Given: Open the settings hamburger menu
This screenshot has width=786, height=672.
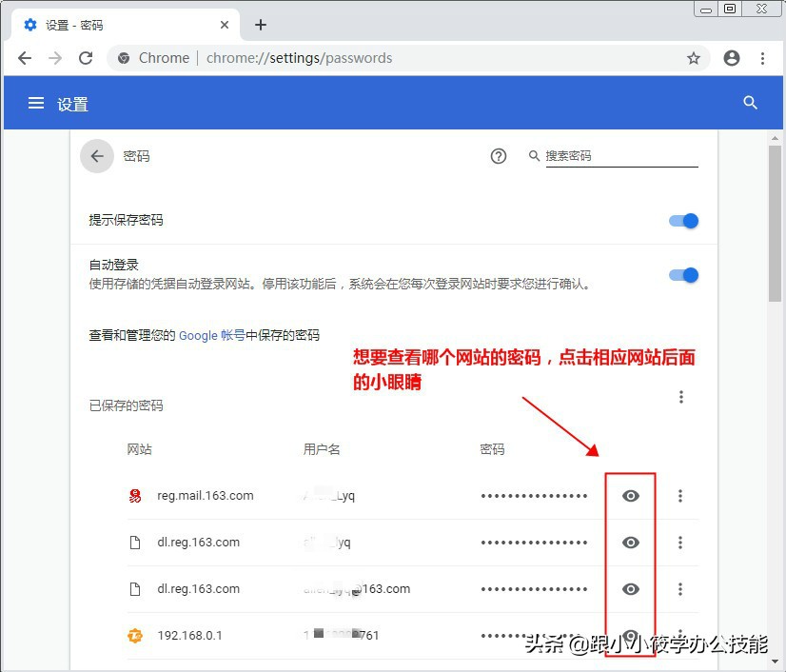Looking at the screenshot, I should (35, 103).
